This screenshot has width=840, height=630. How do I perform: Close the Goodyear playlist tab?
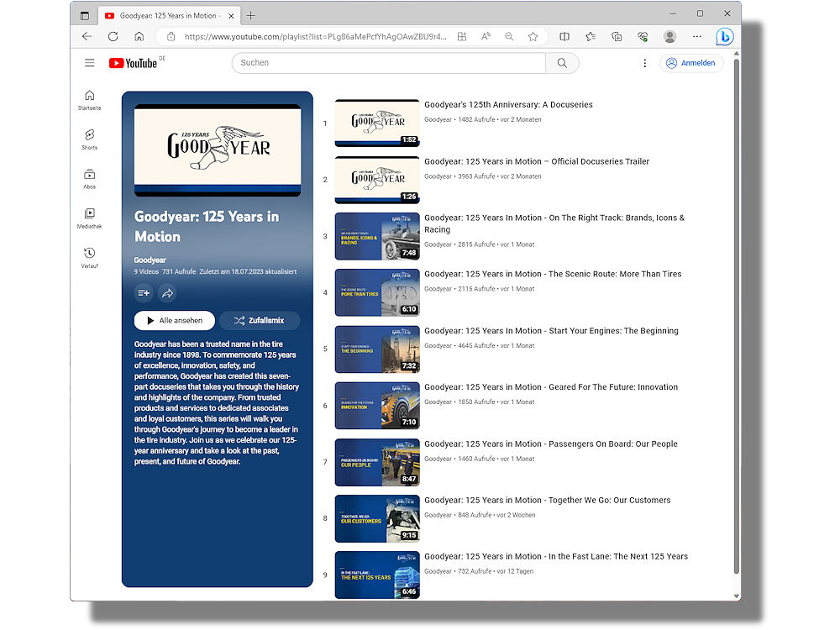[x=232, y=16]
